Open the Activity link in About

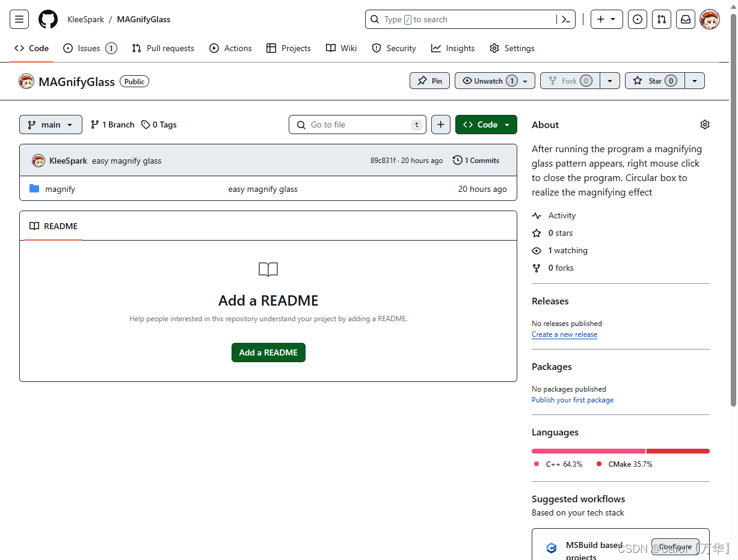pos(555,215)
